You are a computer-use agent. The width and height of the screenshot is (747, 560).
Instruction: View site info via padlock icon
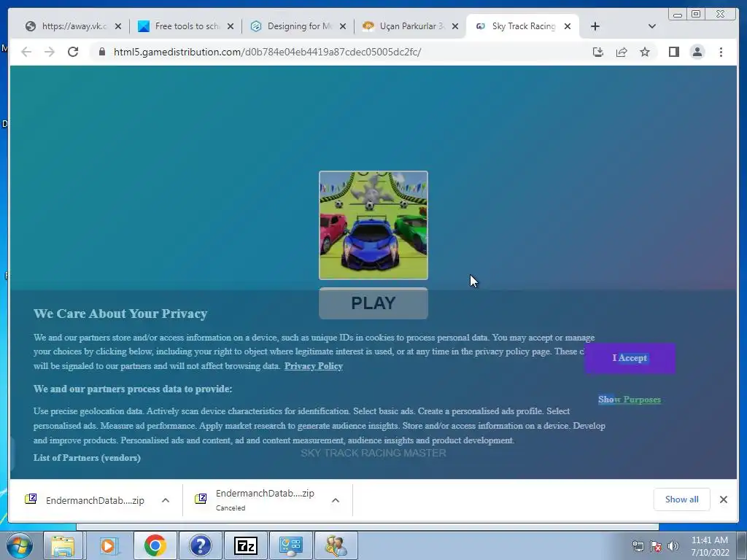point(101,52)
